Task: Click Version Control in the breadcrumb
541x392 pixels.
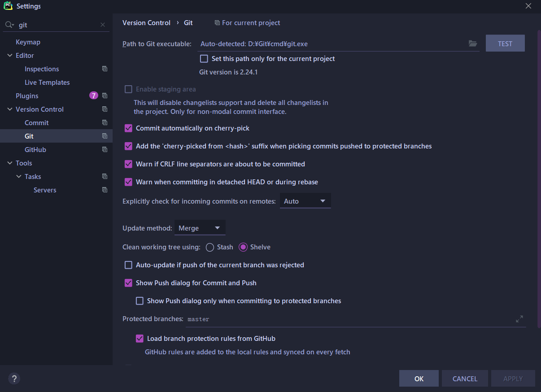Action: [x=146, y=23]
